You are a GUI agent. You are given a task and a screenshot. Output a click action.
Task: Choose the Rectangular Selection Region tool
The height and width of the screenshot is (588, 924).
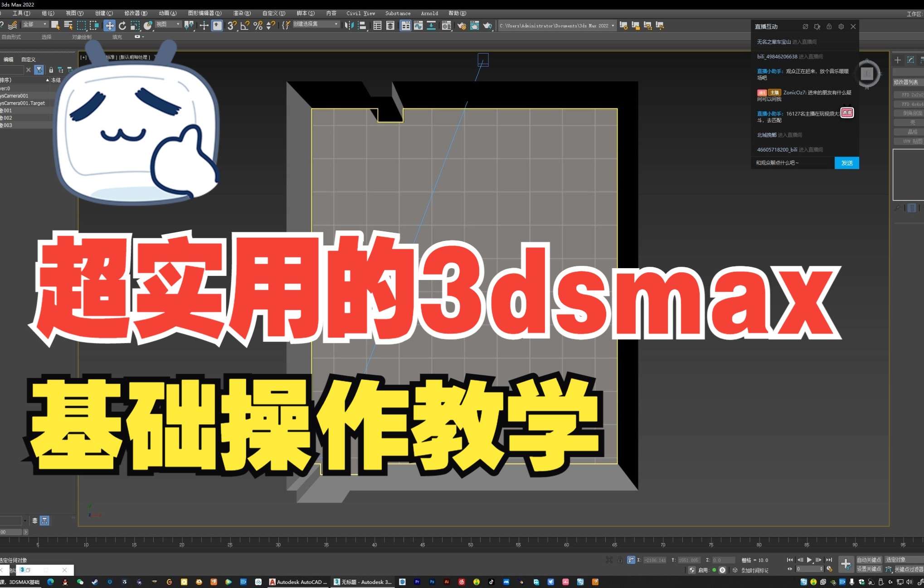82,25
